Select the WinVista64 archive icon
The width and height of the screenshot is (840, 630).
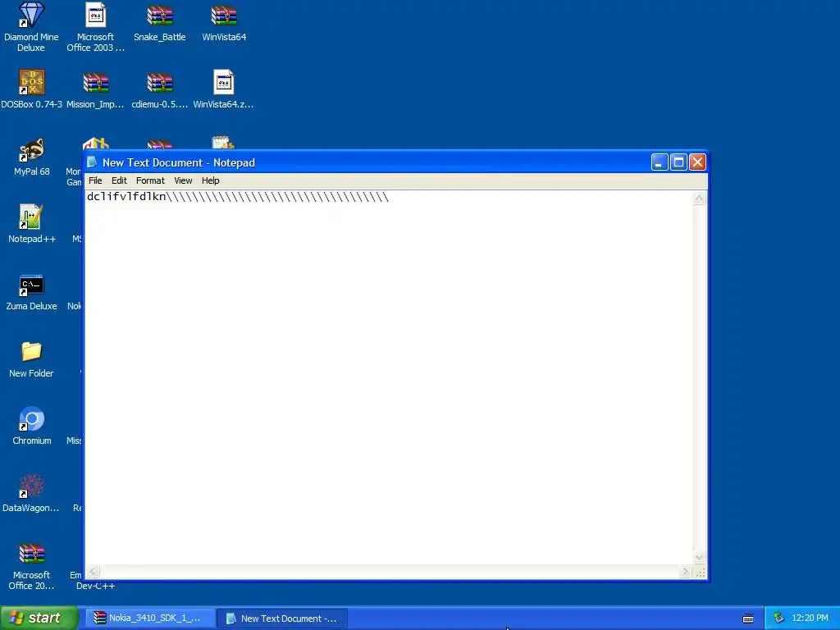224,22
